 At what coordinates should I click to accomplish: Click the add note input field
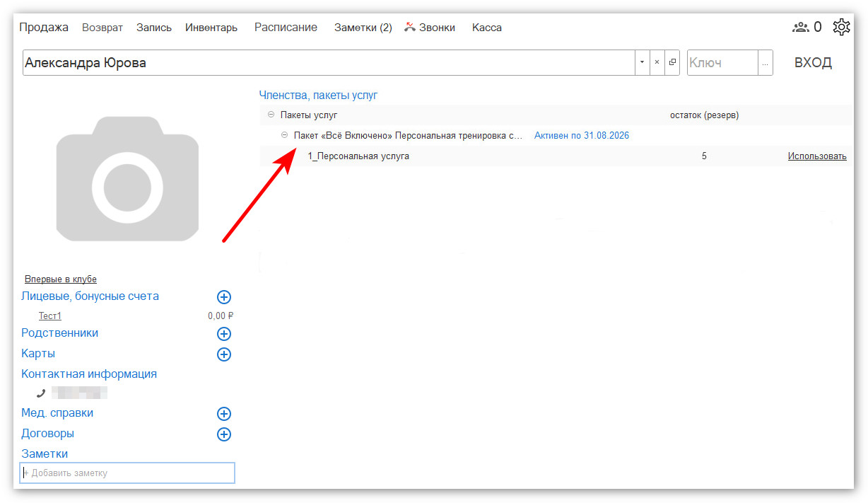click(127, 473)
